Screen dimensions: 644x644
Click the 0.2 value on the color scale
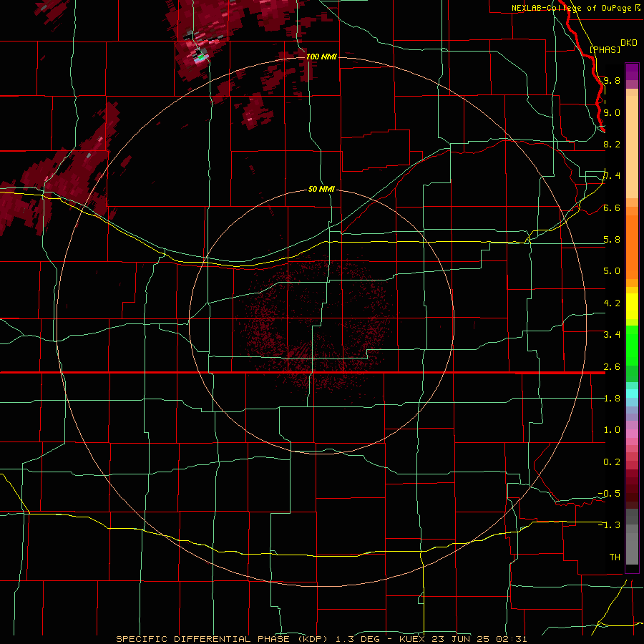point(612,462)
